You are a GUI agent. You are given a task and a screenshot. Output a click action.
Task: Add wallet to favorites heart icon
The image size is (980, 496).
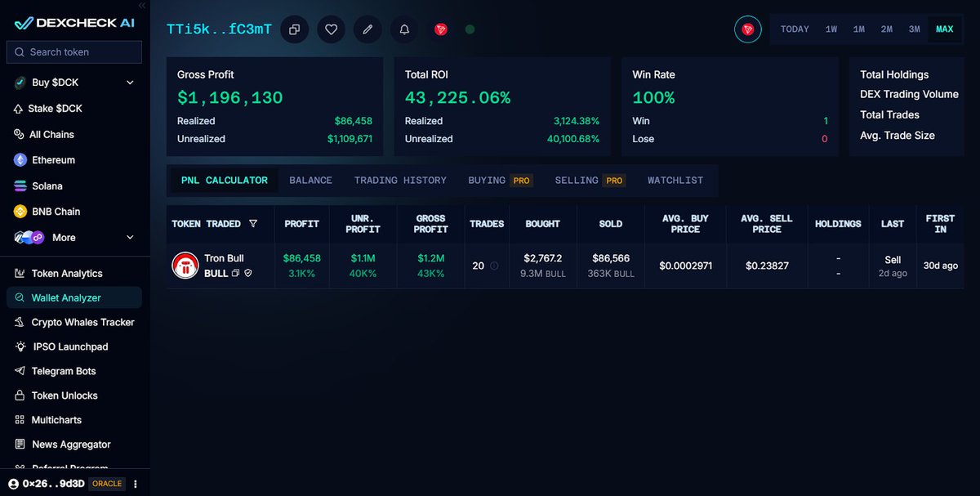pos(331,29)
